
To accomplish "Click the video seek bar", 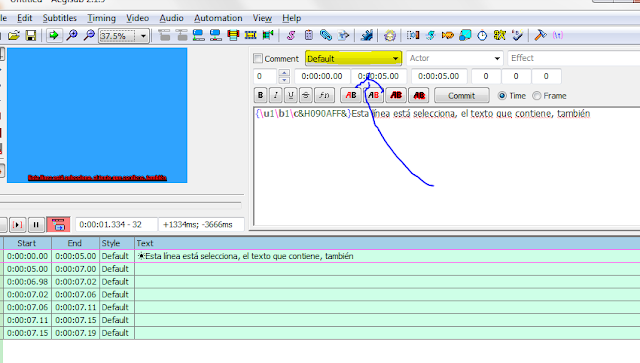I will [x=121, y=205].
